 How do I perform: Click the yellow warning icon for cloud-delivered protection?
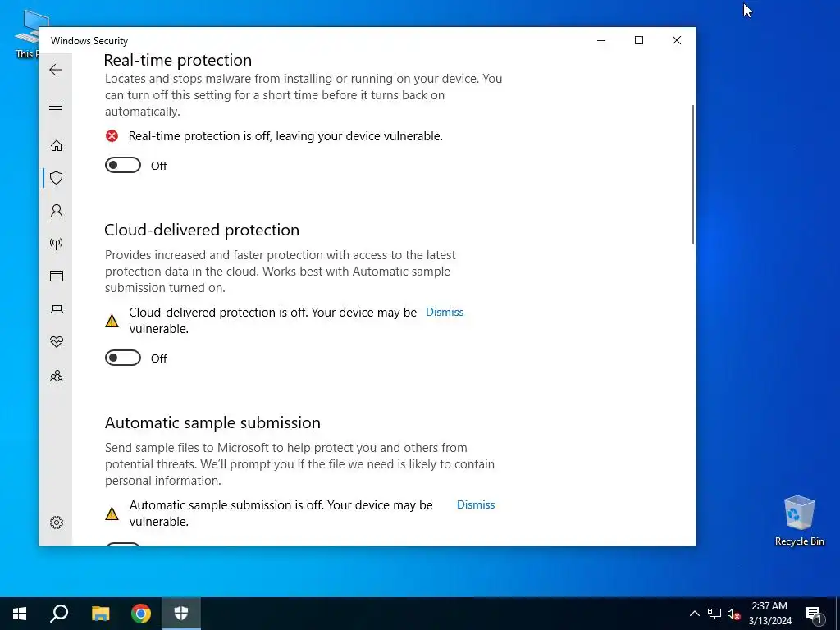[x=112, y=321]
